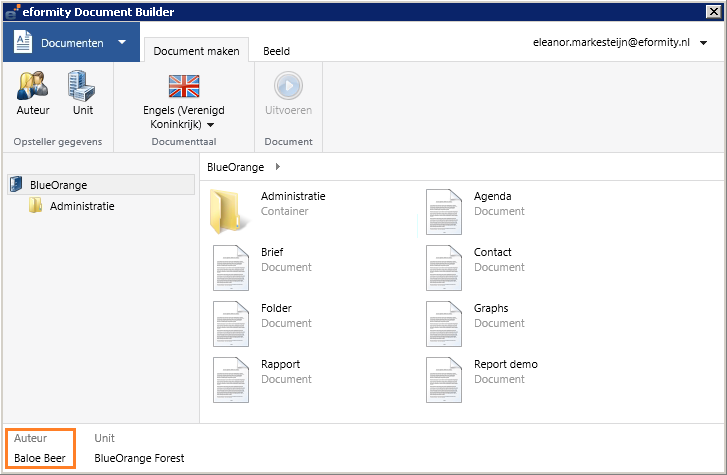
Task: Click the Baloe Beer author value
Action: [40, 458]
